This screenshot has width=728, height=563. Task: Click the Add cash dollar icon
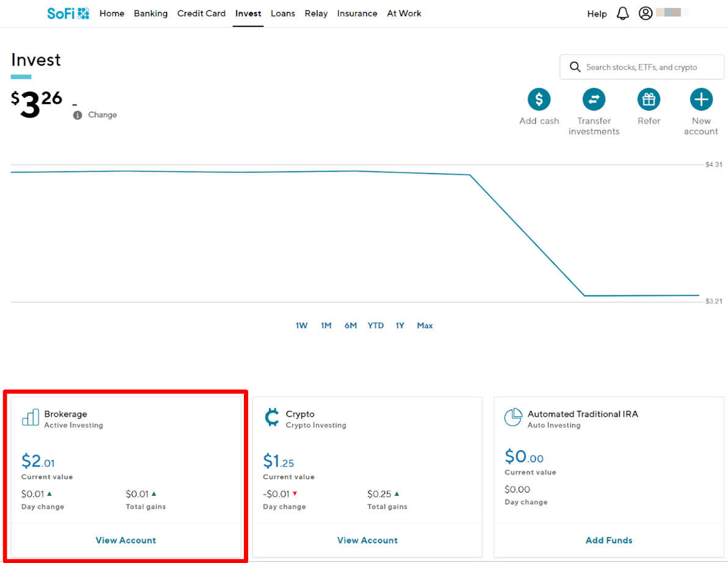539,99
